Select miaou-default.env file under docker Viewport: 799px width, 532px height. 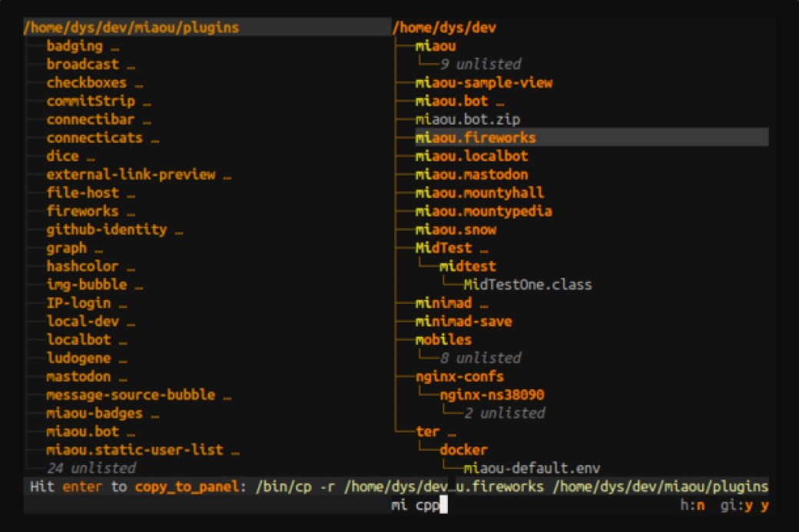tap(532, 468)
